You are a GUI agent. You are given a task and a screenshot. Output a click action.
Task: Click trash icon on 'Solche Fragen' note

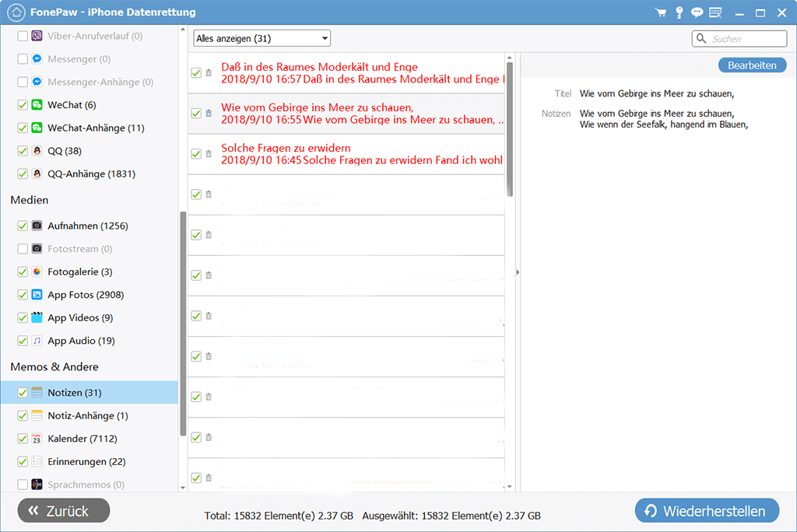coord(209,153)
